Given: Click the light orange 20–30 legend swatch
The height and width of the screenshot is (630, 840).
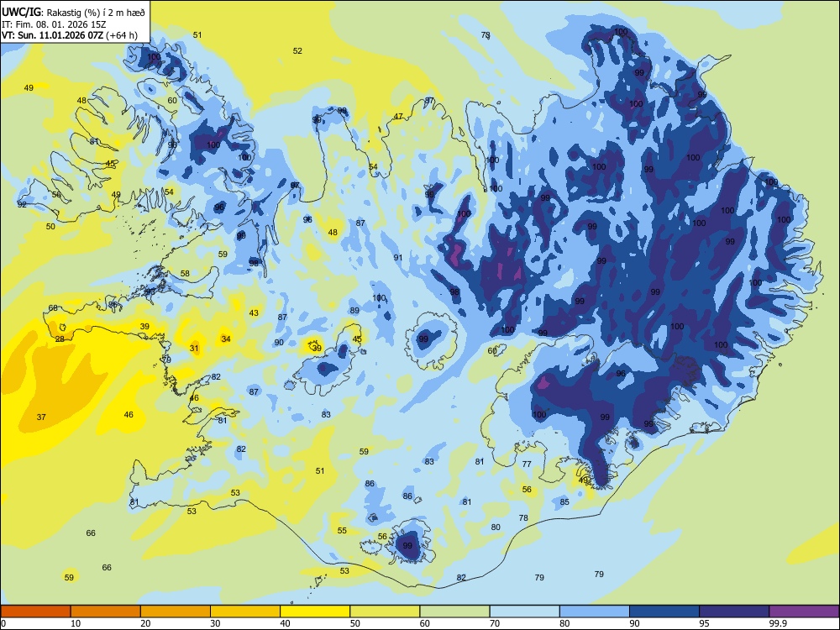Looking at the screenshot, I should [176, 612].
